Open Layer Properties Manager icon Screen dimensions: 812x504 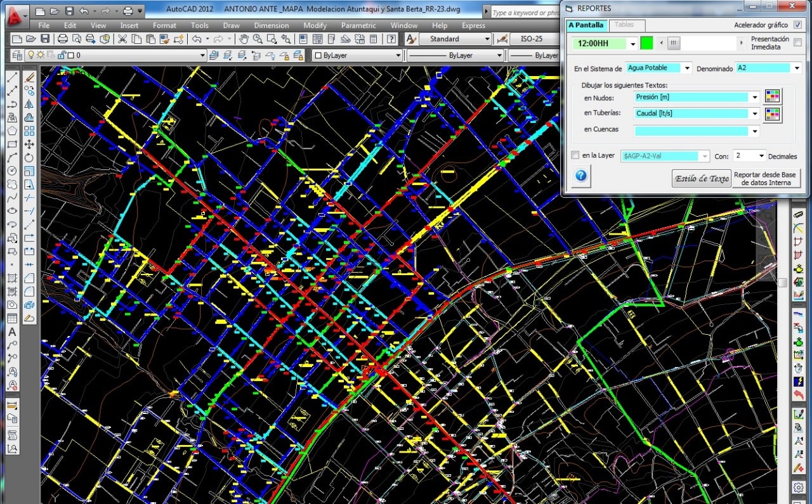(16, 55)
